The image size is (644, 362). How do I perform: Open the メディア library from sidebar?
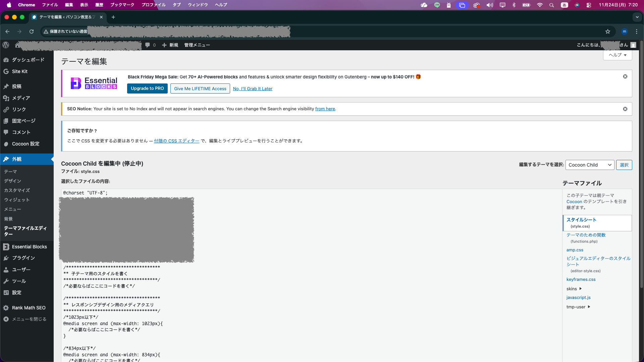pyautogui.click(x=21, y=98)
